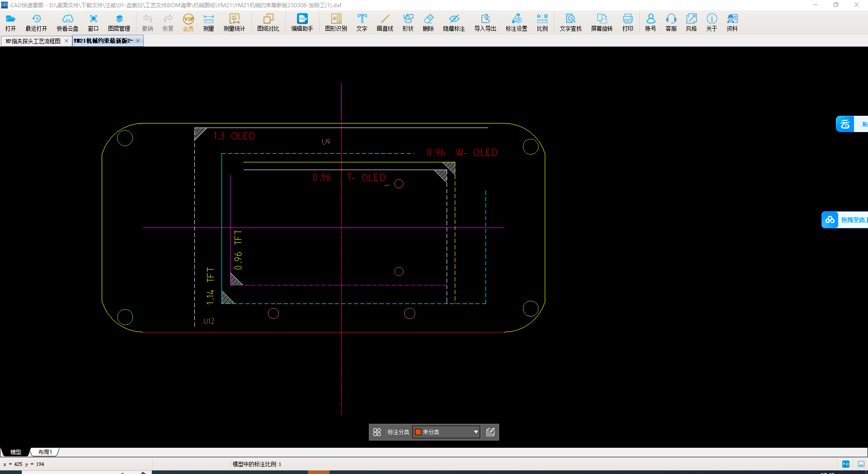868x474 pixels.
Task: Click the status bar panel icon at far right
Action: (861, 464)
